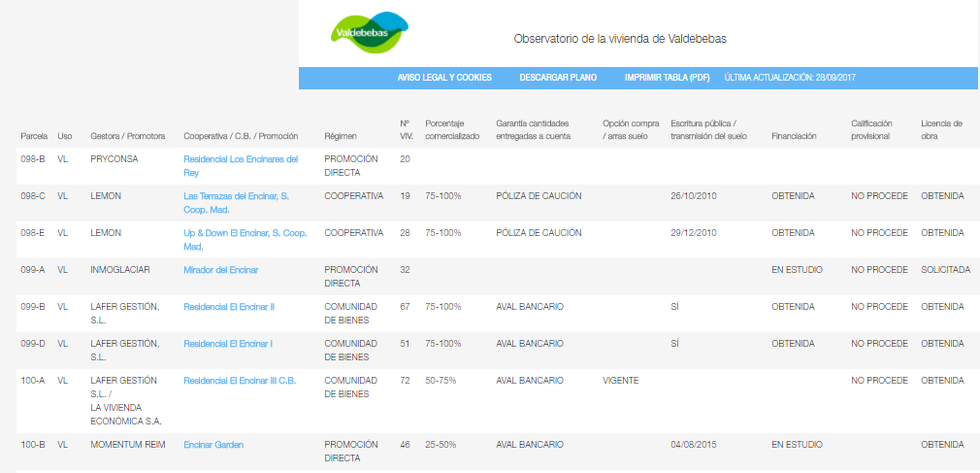Open Residencial El Encinar II link
Viewport: 980px width, 473px height.
[x=229, y=307]
